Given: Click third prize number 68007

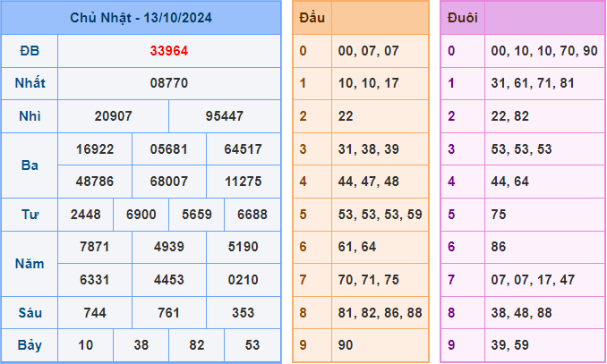Looking at the screenshot, I should (x=169, y=182).
